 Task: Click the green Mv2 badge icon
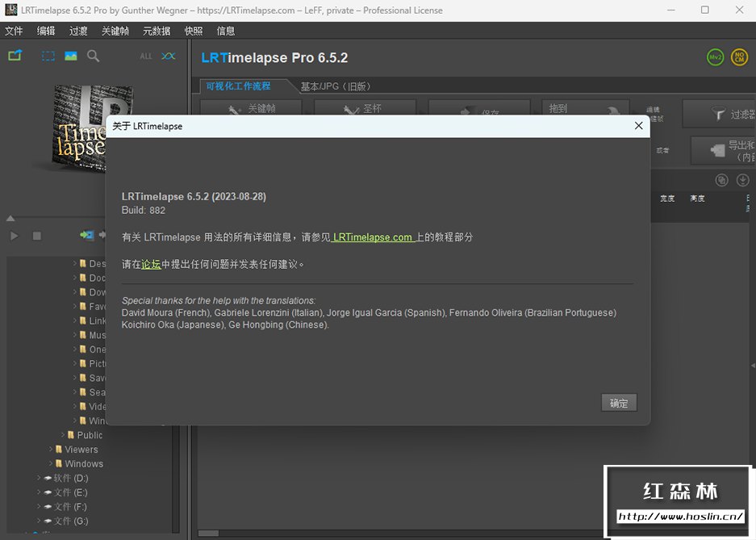716,57
